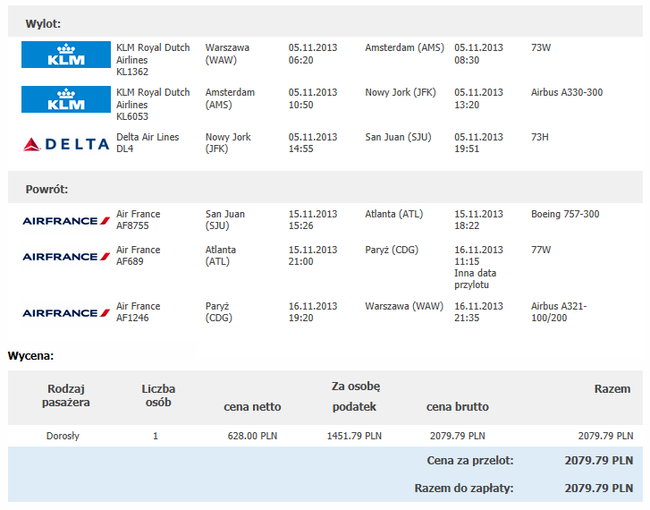Click the KL1362 flight number text
Screen dimensions: 650x510
pyautogui.click(x=132, y=72)
